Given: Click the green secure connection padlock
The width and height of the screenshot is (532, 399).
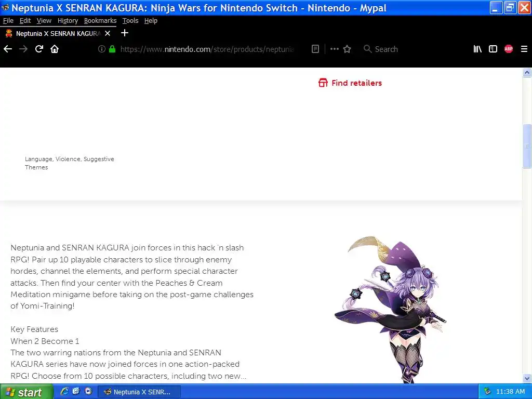Looking at the screenshot, I should (x=112, y=49).
